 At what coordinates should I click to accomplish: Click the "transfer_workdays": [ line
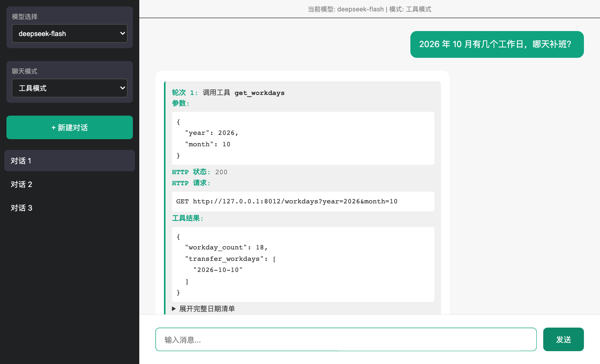pos(230,259)
